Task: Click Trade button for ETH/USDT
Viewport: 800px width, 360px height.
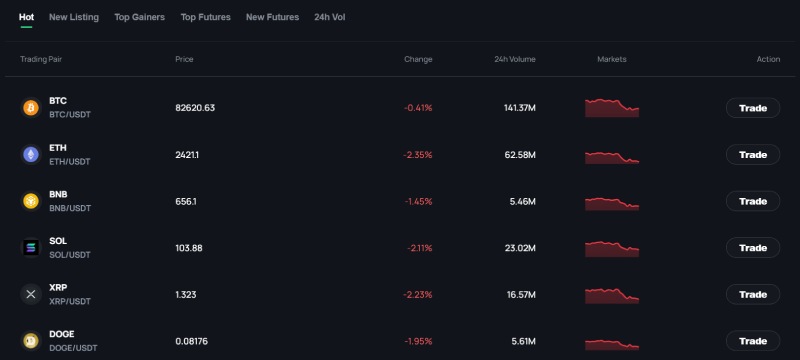Action: tap(753, 155)
